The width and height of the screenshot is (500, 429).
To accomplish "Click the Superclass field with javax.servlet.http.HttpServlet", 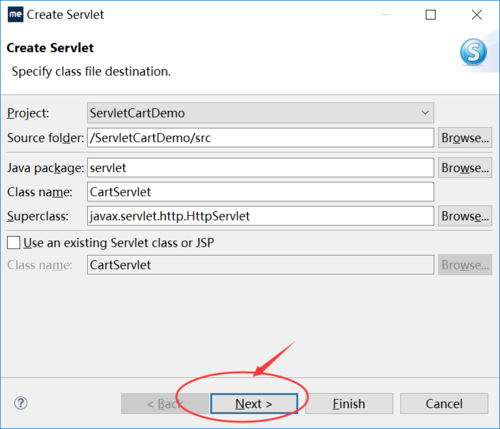I will pos(260,216).
